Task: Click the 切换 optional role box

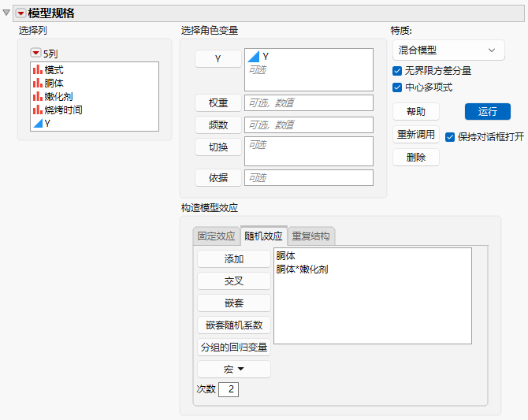Action: [x=309, y=151]
